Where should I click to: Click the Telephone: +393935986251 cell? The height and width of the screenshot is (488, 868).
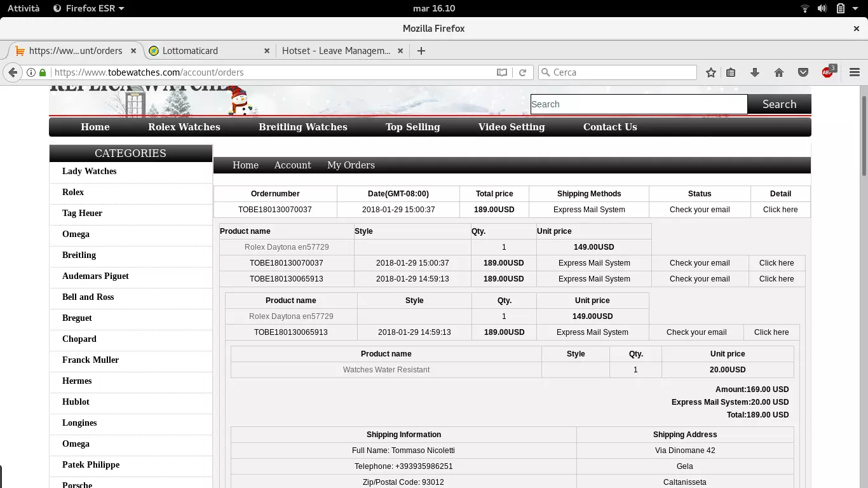403,466
